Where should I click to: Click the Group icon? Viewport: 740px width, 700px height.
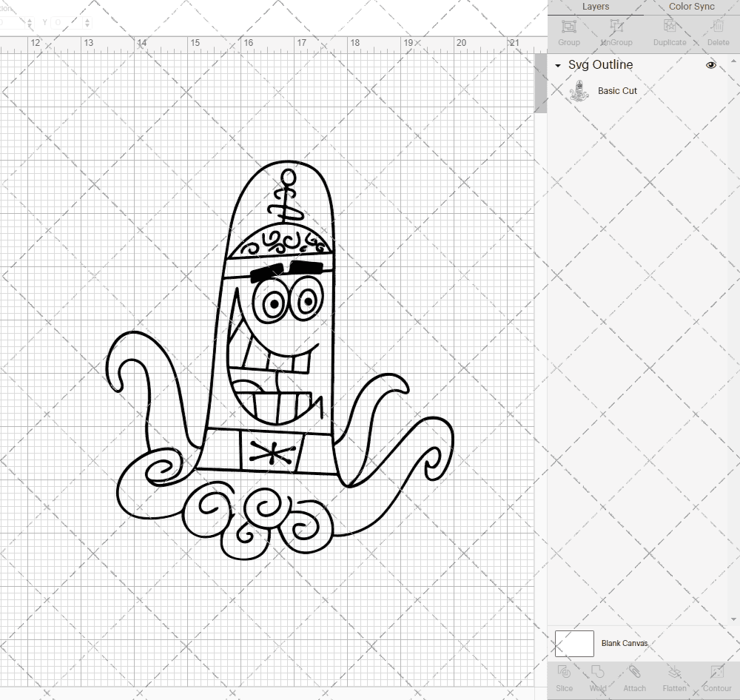(x=568, y=26)
